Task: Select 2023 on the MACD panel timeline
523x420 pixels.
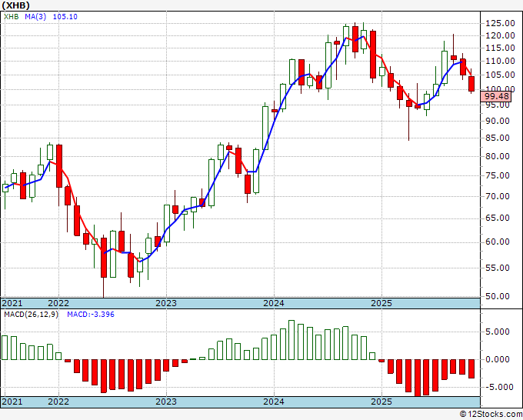Action: [x=166, y=402]
